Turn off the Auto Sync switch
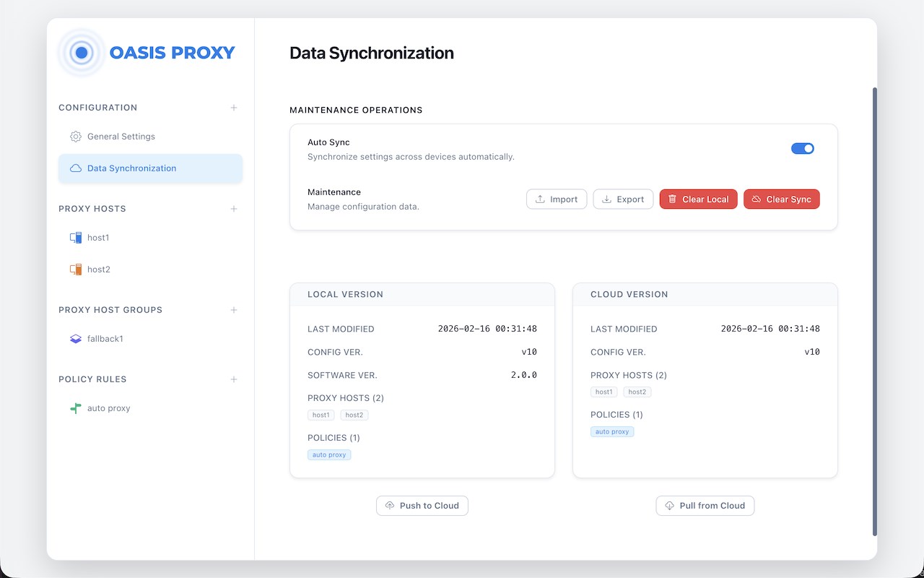The height and width of the screenshot is (578, 924). [803, 148]
